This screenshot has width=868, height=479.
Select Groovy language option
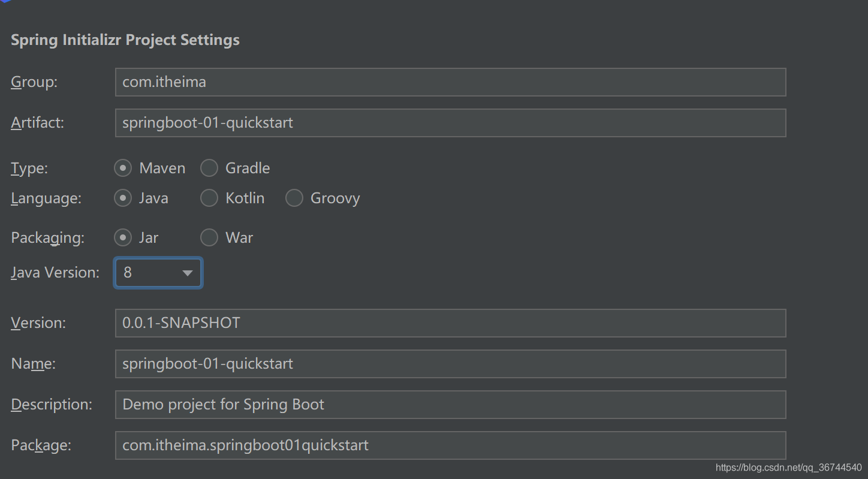click(294, 198)
